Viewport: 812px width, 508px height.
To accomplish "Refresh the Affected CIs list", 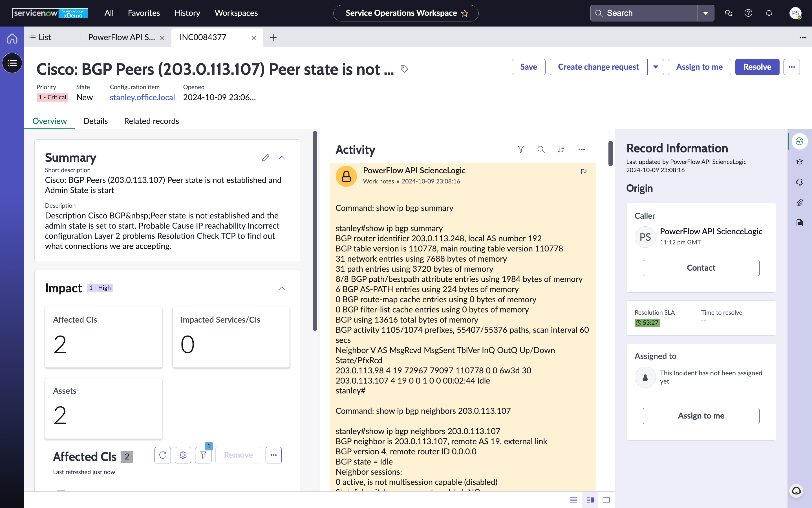I will (x=163, y=455).
